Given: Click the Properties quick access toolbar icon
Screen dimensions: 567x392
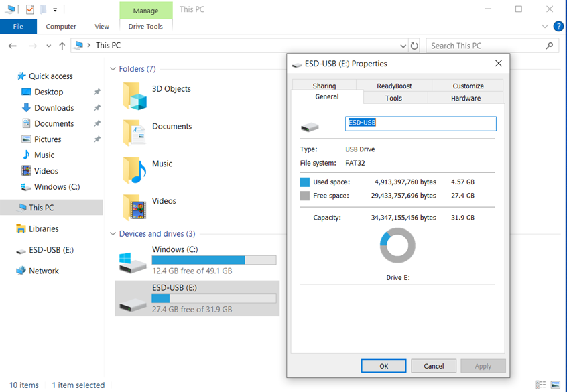Looking at the screenshot, I should click(x=30, y=9).
